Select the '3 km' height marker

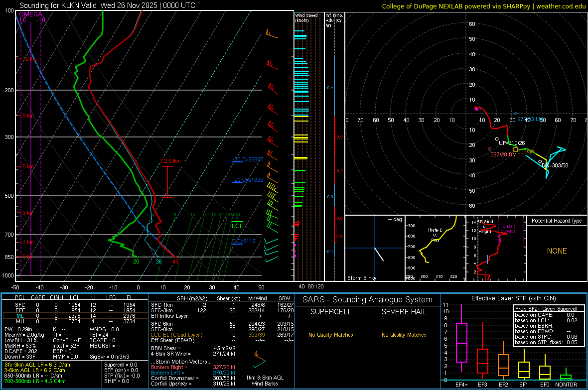click(x=28, y=213)
